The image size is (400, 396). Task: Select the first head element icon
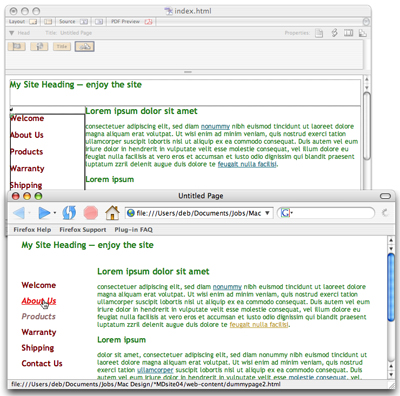coord(17,46)
